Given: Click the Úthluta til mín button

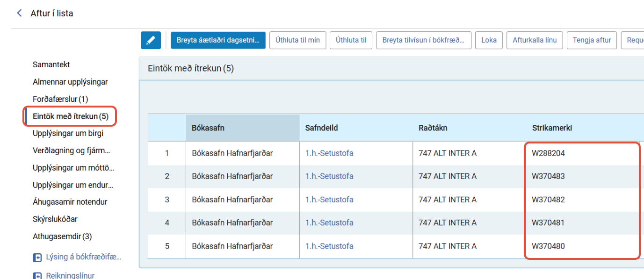Looking at the screenshot, I should click(297, 40).
